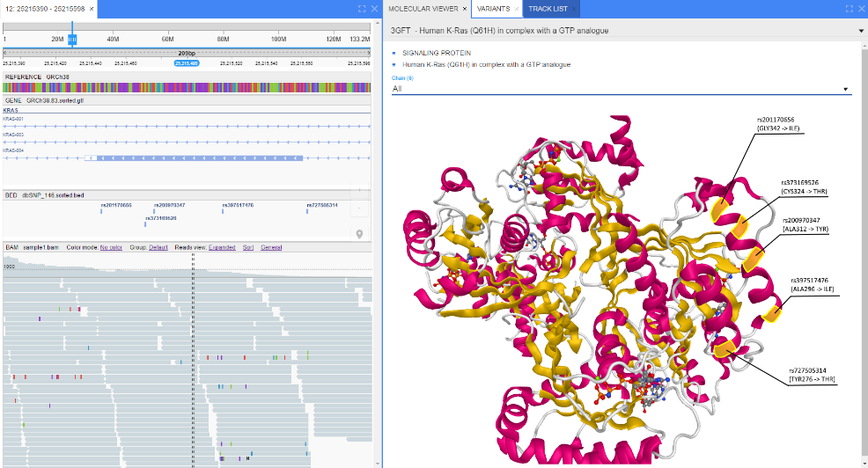
Task: Open the 3GFT structure dropdown
Action: point(860,31)
